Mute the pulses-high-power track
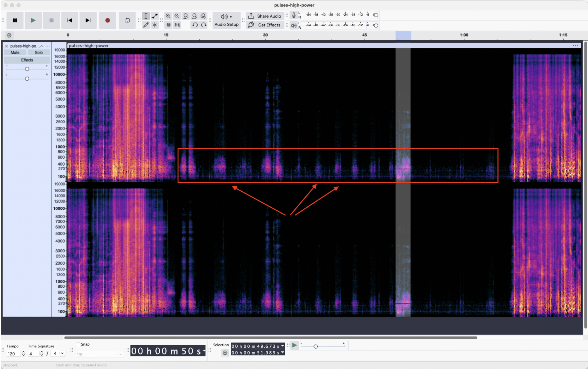Viewport: 588px width, 369px height. point(15,52)
